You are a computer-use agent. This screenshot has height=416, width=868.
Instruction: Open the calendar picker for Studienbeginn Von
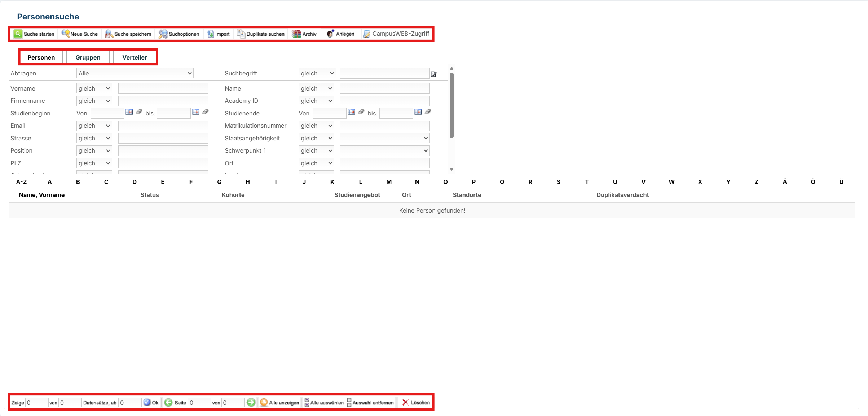pos(129,112)
